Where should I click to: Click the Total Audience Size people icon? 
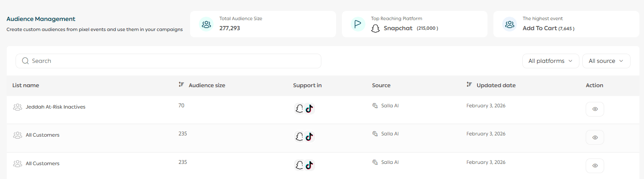click(206, 24)
